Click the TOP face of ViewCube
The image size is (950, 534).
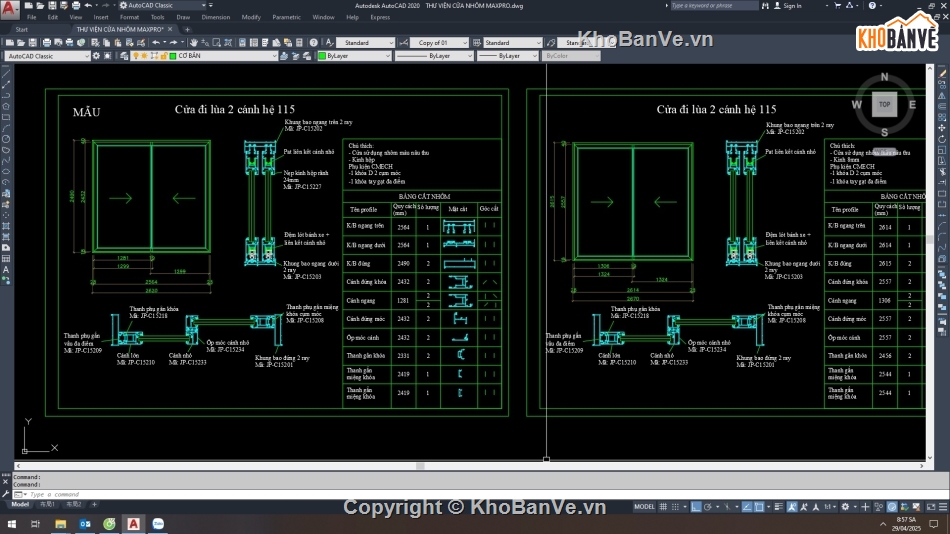click(885, 105)
